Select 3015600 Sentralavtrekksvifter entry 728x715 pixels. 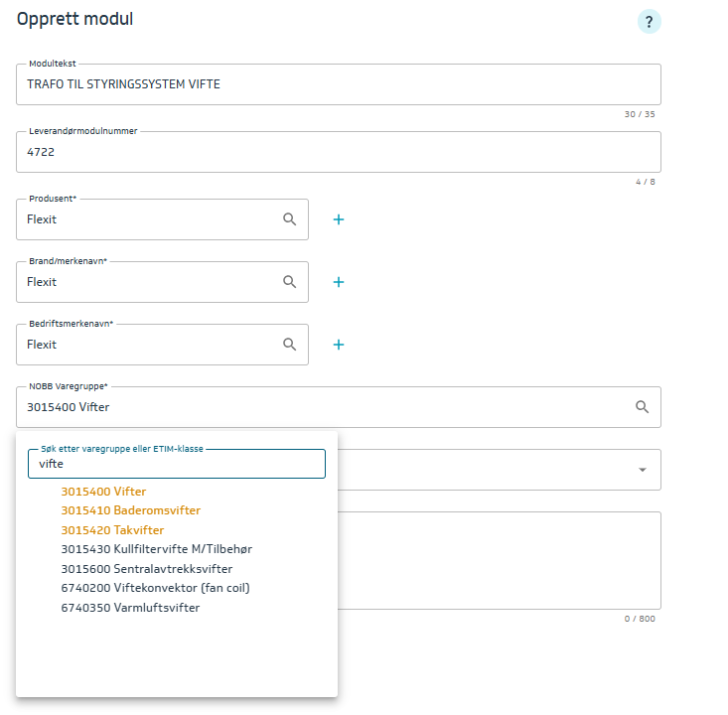146,569
